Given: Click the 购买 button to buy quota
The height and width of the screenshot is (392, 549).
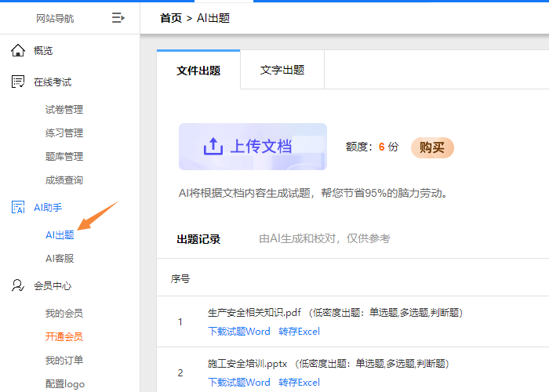Looking at the screenshot, I should (x=432, y=147).
